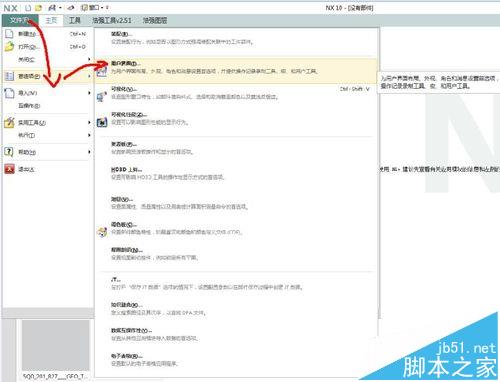The image size is (500, 382).
Task: Click the Preferences list icon in File menu
Action: click(9, 76)
